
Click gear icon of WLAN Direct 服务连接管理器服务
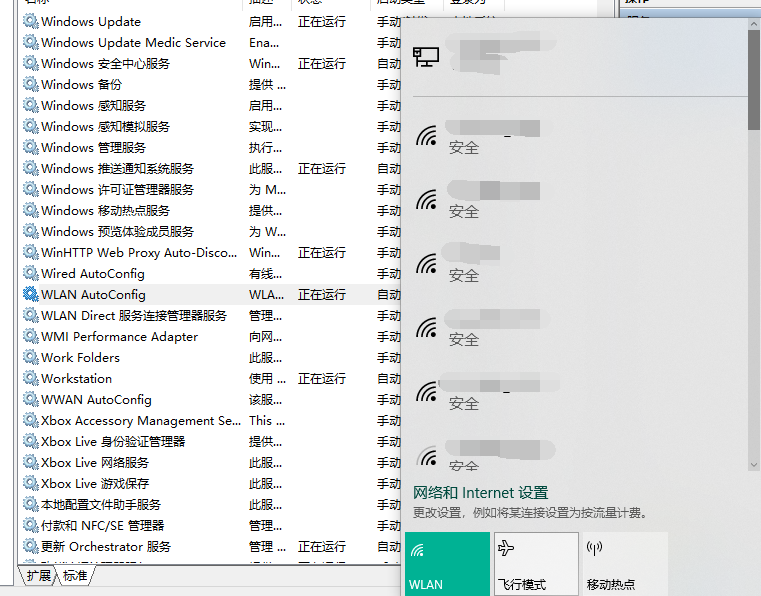click(x=31, y=315)
